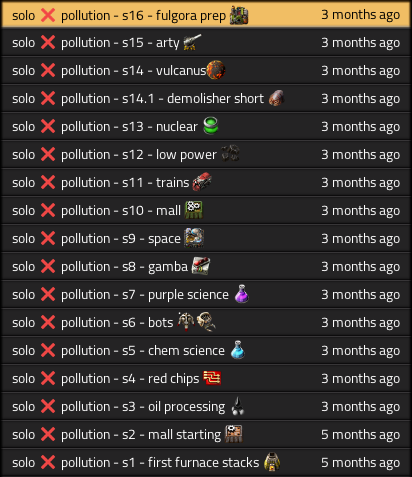Click the green nuclear fuel cell icon
The height and width of the screenshot is (477, 412).
point(211,126)
